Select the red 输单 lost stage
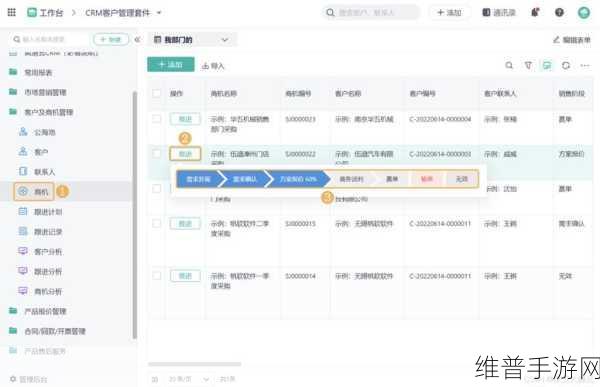The width and height of the screenshot is (600, 387). pyautogui.click(x=427, y=179)
